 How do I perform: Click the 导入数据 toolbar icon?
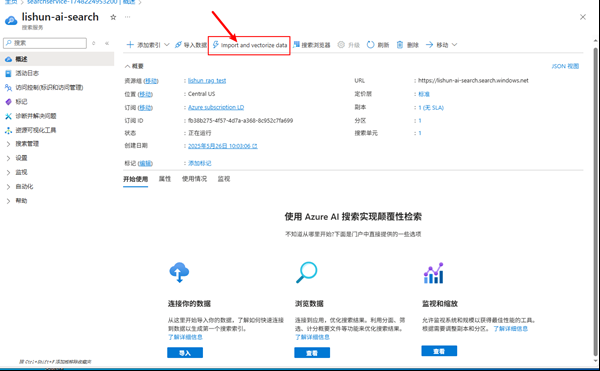[178, 45]
